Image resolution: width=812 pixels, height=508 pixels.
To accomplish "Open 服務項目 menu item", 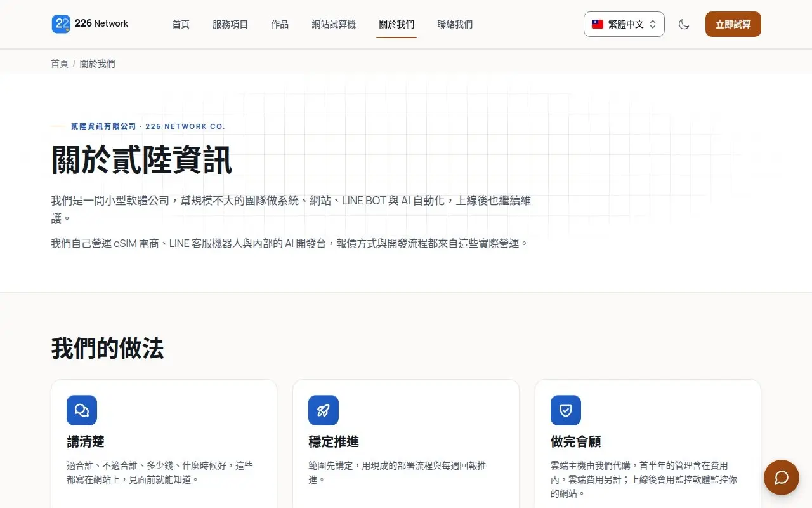I will 230,24.
